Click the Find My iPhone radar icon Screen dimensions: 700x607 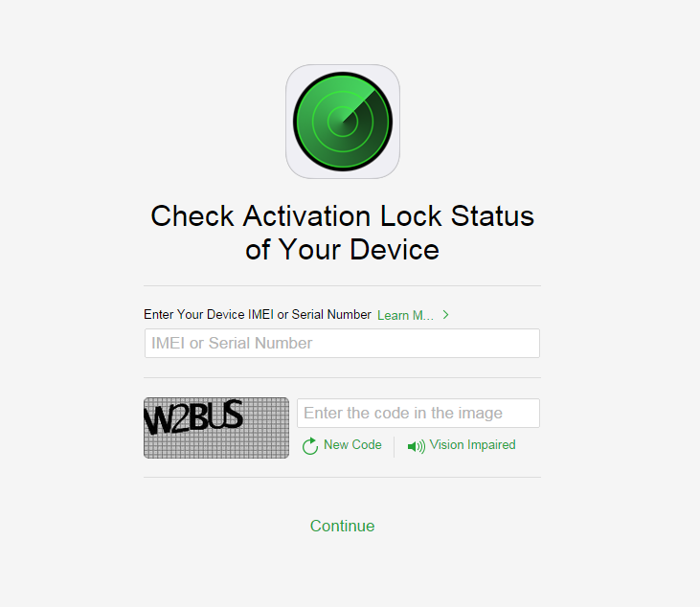tap(343, 122)
